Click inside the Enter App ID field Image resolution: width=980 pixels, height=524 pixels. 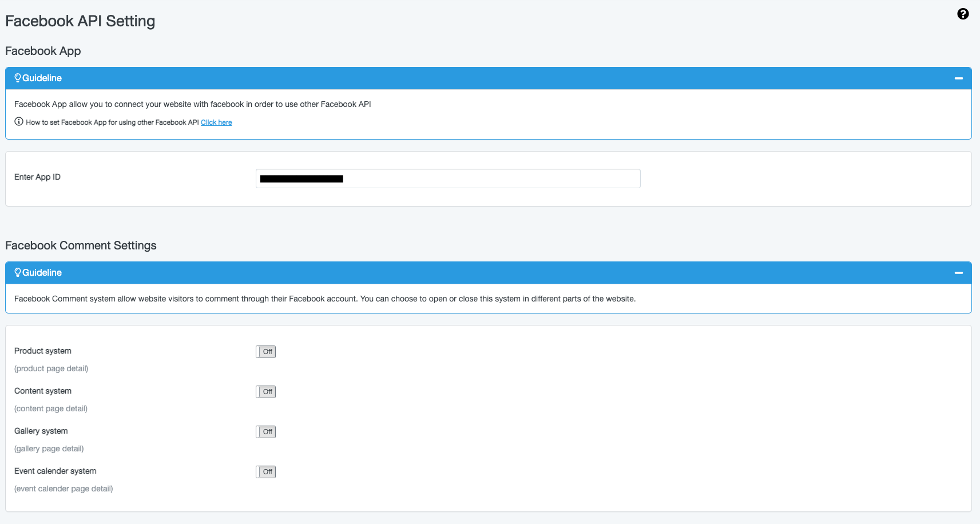click(448, 178)
